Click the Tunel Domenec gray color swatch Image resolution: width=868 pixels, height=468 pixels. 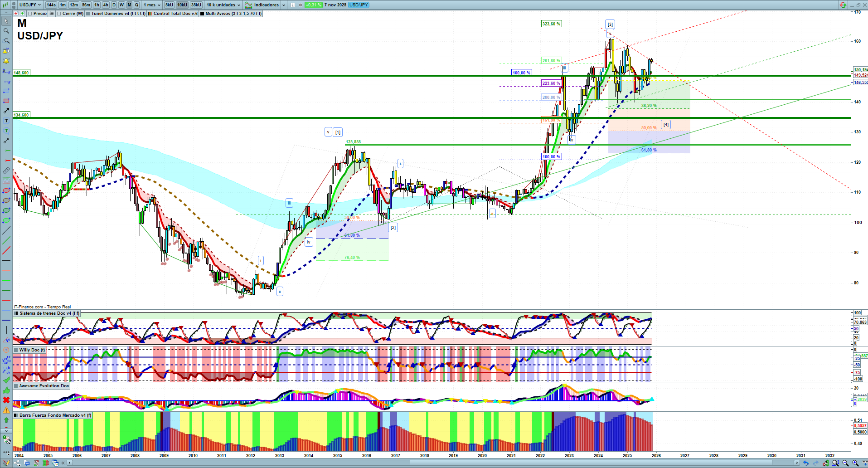pyautogui.click(x=88, y=14)
